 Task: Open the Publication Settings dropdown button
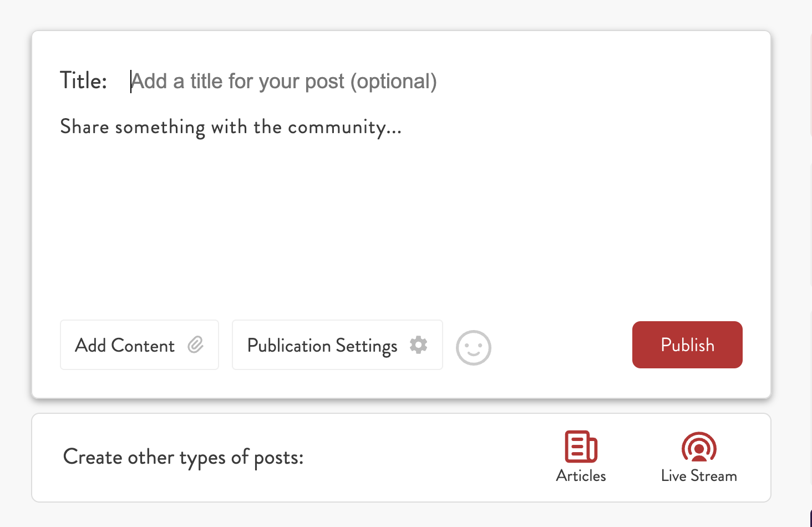click(337, 344)
